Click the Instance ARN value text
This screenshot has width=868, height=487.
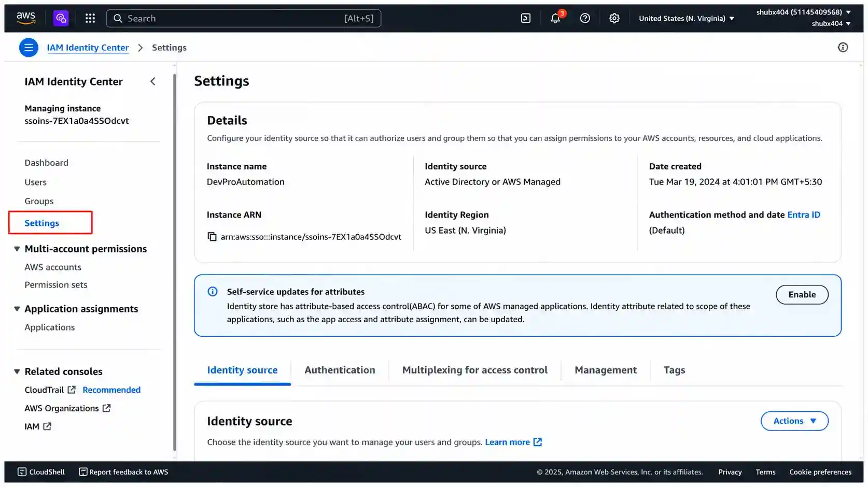(311, 237)
